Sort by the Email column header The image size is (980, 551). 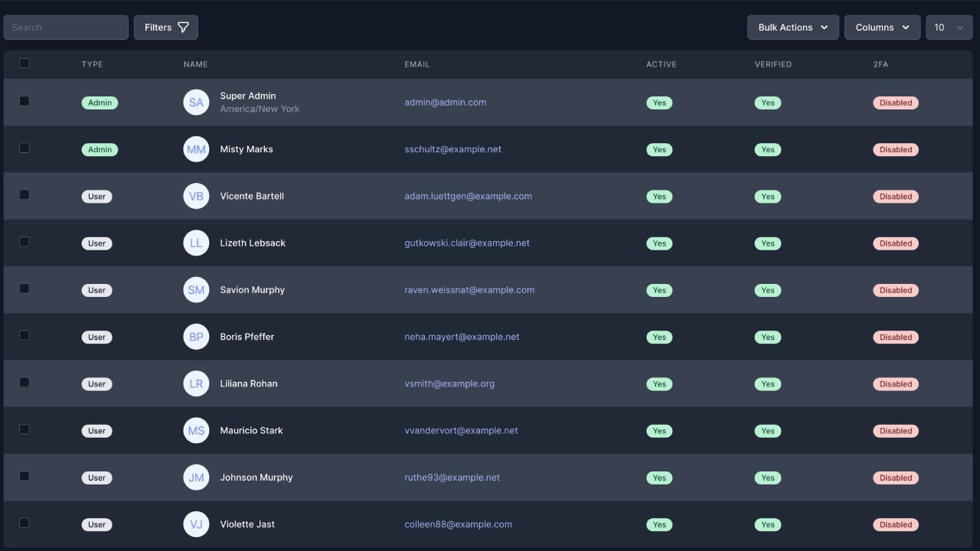coord(416,64)
